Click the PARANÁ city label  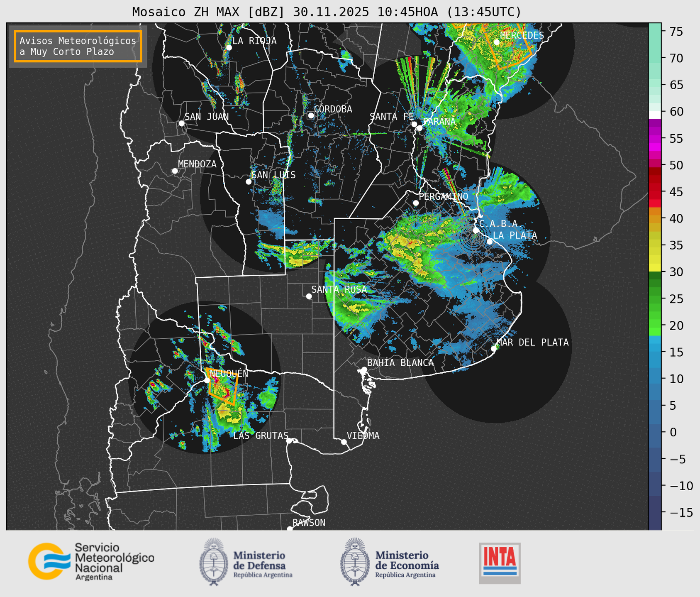[x=439, y=122]
